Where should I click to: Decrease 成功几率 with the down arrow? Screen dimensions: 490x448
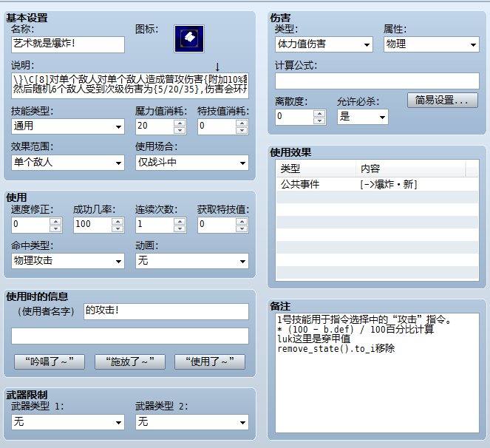(118, 228)
